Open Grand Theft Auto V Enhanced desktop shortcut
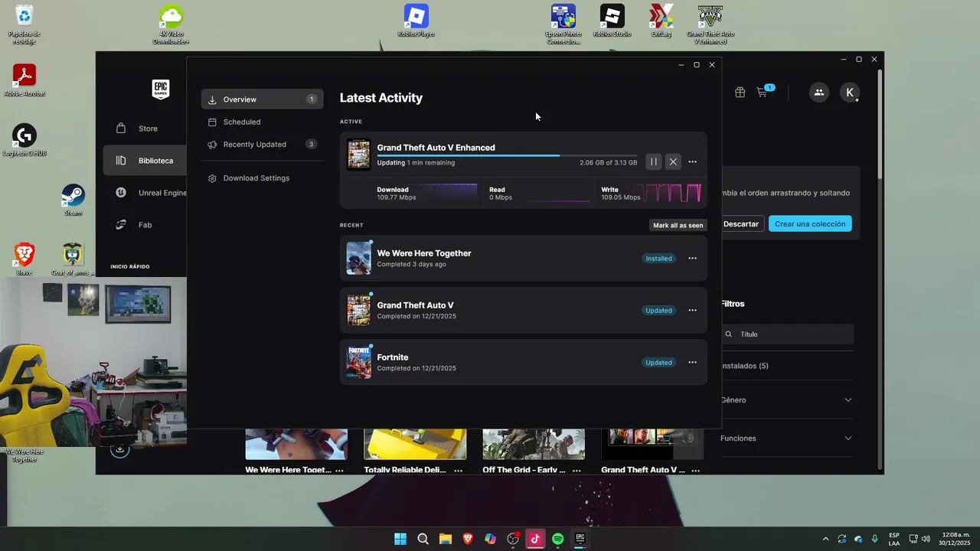Image resolution: width=980 pixels, height=551 pixels. pyautogui.click(x=710, y=24)
